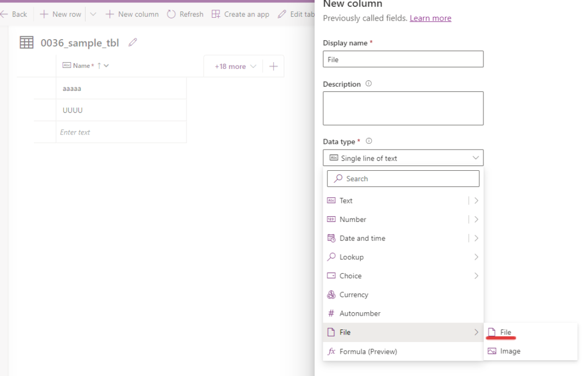Screen dimensions: 588x376
Task: Choose File from the File submenu
Action: point(505,332)
